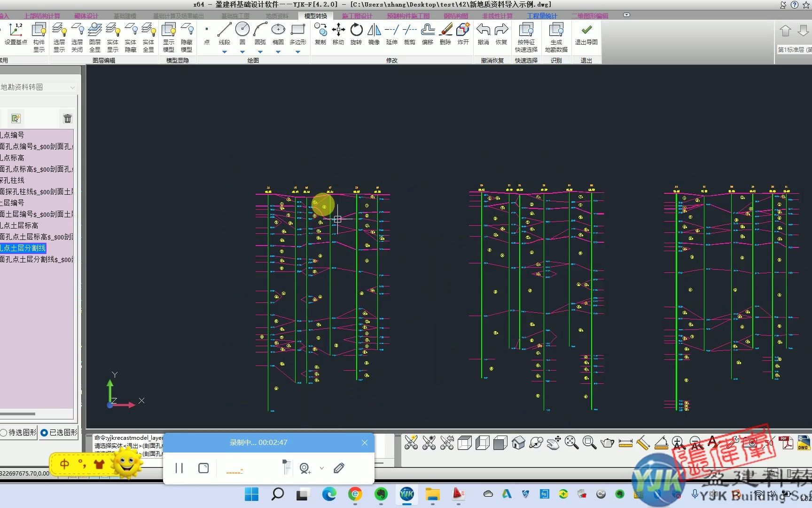Go to upper floor with up arrow

pos(785,31)
